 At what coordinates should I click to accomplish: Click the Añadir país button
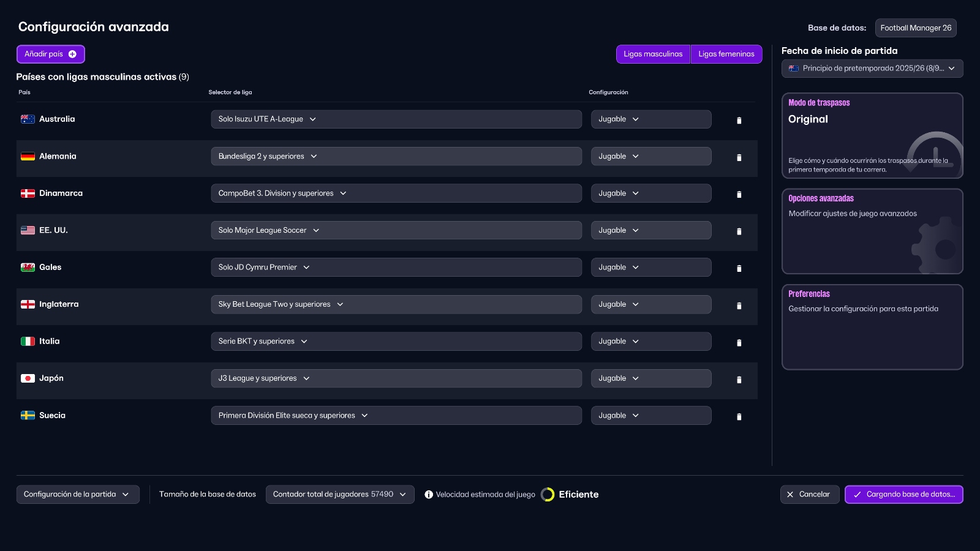[x=50, y=54]
